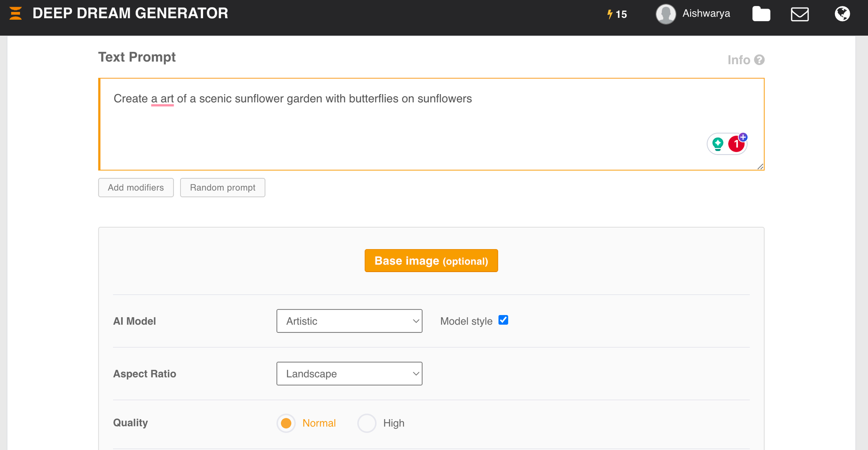Click the energy points lightning icon

(x=610, y=14)
